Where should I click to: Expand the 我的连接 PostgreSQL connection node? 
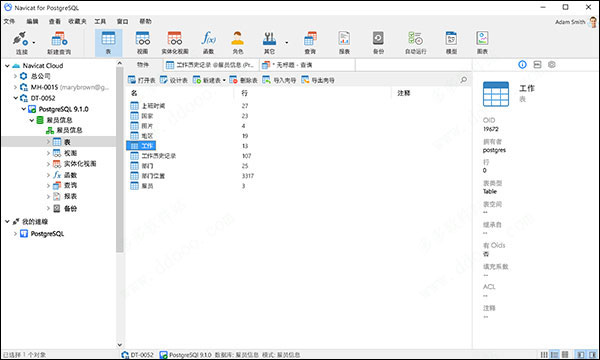click(x=15, y=233)
